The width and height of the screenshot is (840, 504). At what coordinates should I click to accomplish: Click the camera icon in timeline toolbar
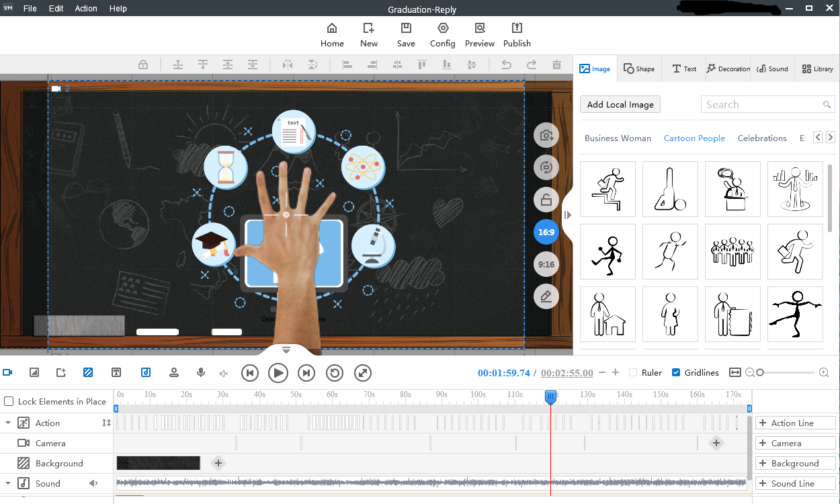(8, 372)
